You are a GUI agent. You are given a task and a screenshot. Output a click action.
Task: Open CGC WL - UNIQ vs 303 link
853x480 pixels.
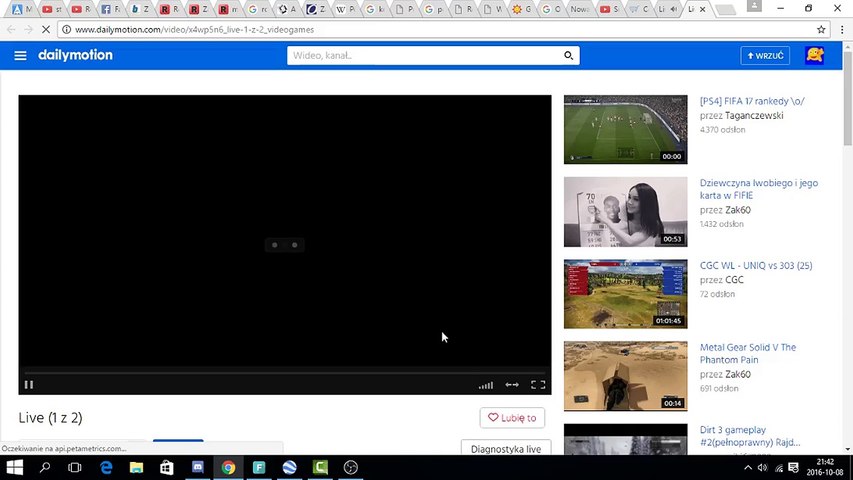(x=756, y=266)
